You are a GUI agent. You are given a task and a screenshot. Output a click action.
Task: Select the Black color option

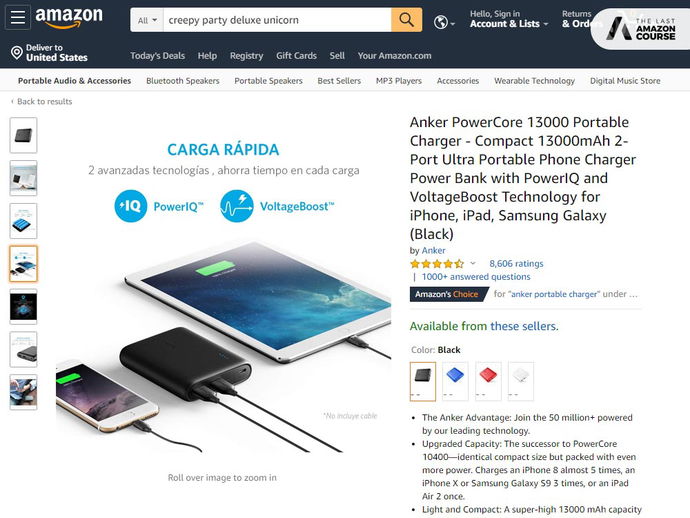coord(423,381)
